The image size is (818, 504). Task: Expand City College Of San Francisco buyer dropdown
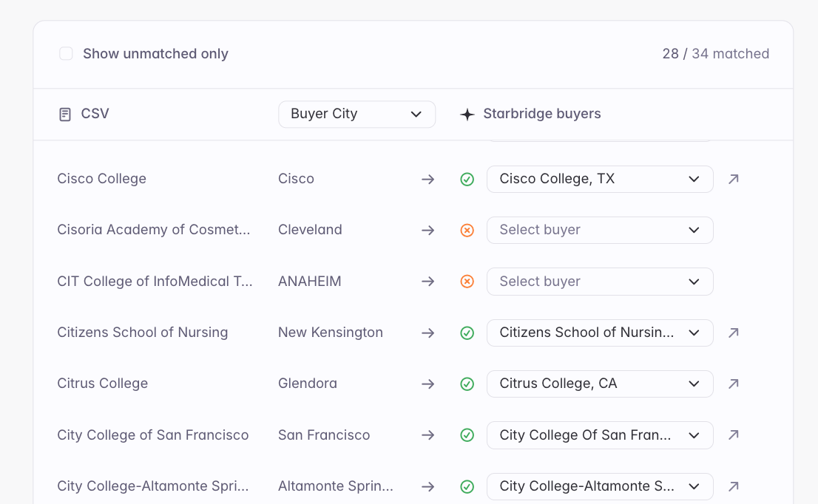[600, 435]
